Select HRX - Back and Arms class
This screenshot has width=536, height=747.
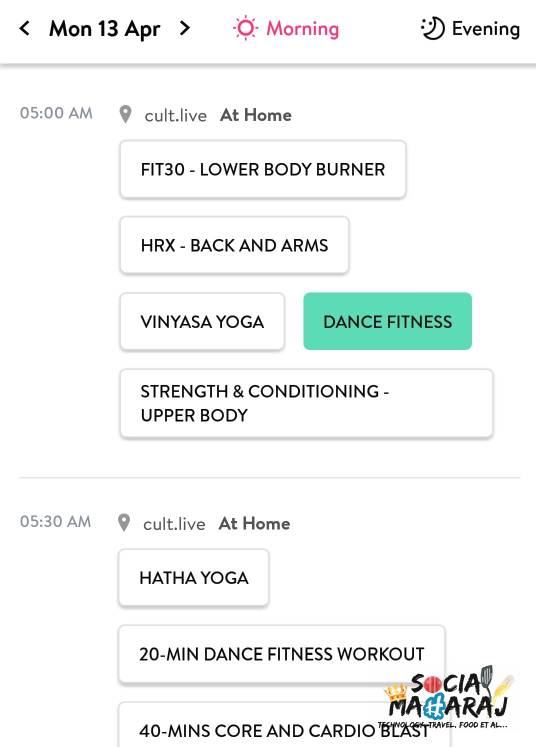click(234, 245)
